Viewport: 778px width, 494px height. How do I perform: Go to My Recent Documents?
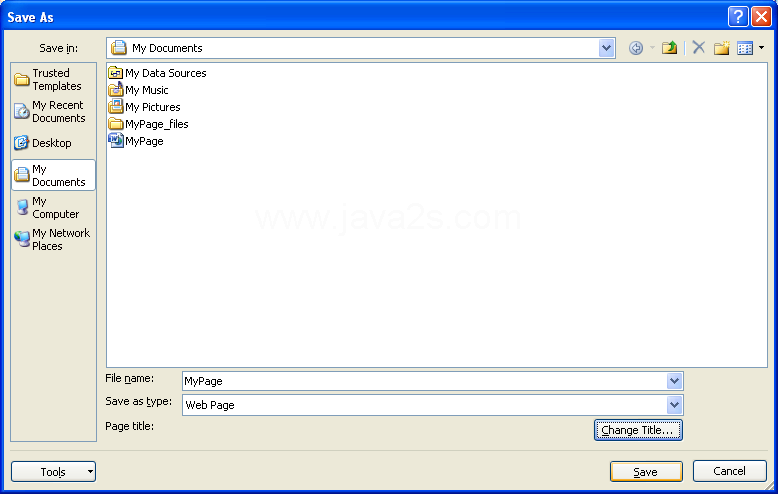pos(53,112)
